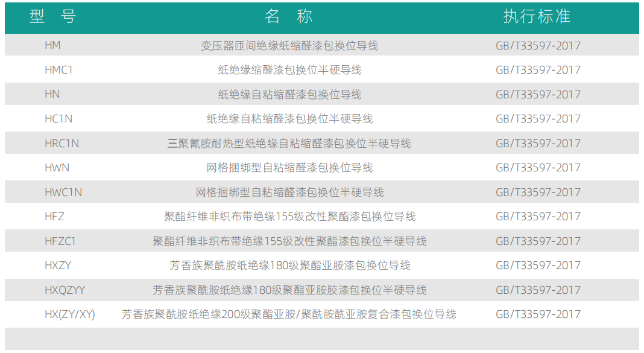Select the HMC1 model cell
This screenshot has height=353, width=644.
[x=58, y=70]
